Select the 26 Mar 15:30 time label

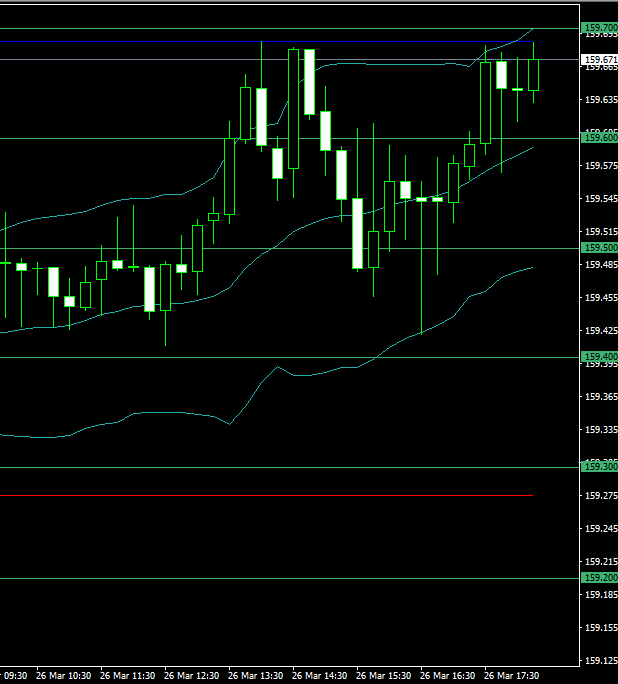coord(384,676)
